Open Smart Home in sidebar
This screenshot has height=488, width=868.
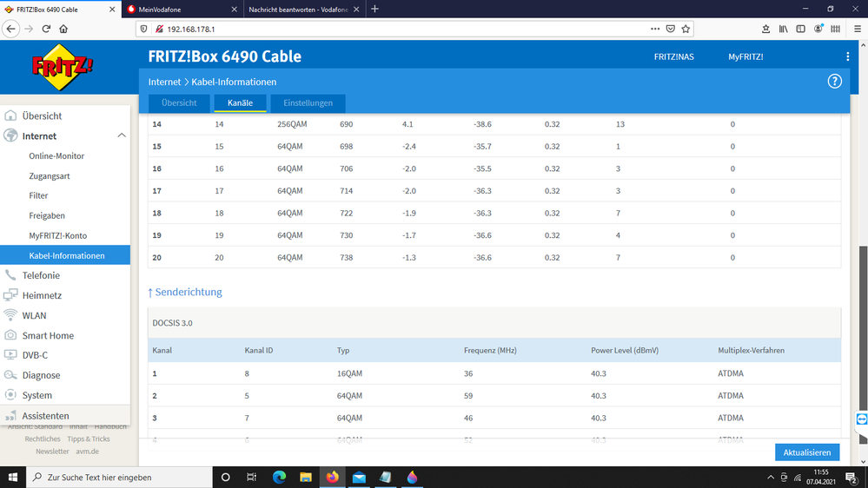pos(48,335)
